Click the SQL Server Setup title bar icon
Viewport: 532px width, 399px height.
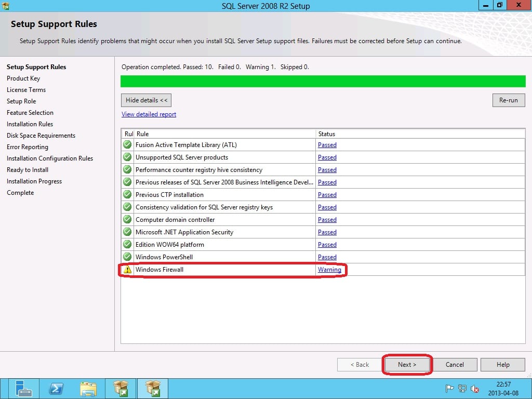(x=5, y=6)
